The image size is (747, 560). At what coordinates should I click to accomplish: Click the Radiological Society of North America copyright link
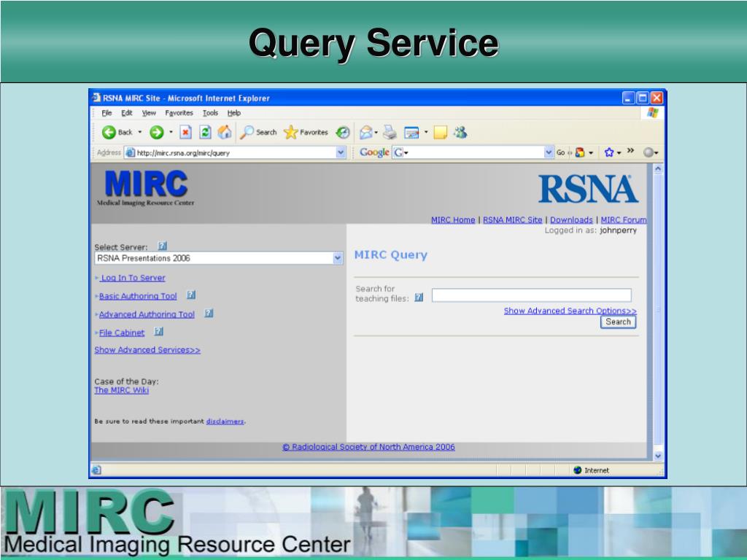coord(368,447)
